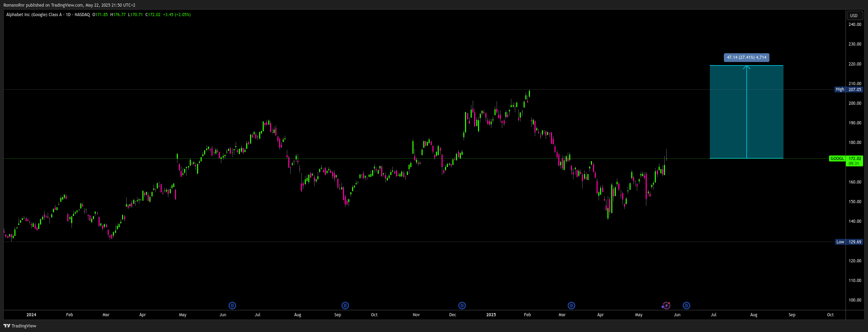The height and width of the screenshot is (332, 868).
Task: Click the 2025 year label on the time axis
Action: 491,315
